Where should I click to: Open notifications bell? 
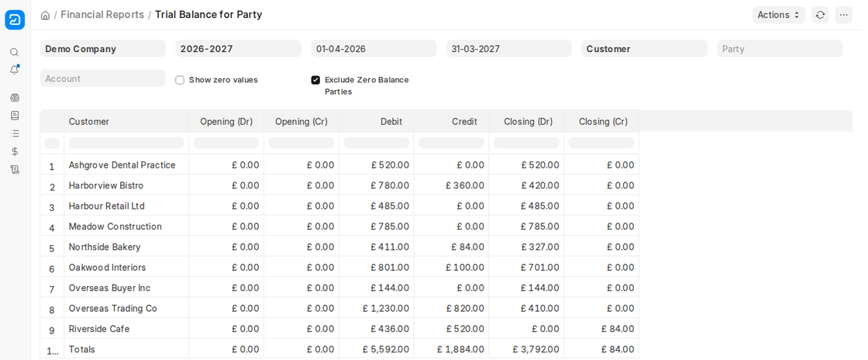(x=15, y=70)
